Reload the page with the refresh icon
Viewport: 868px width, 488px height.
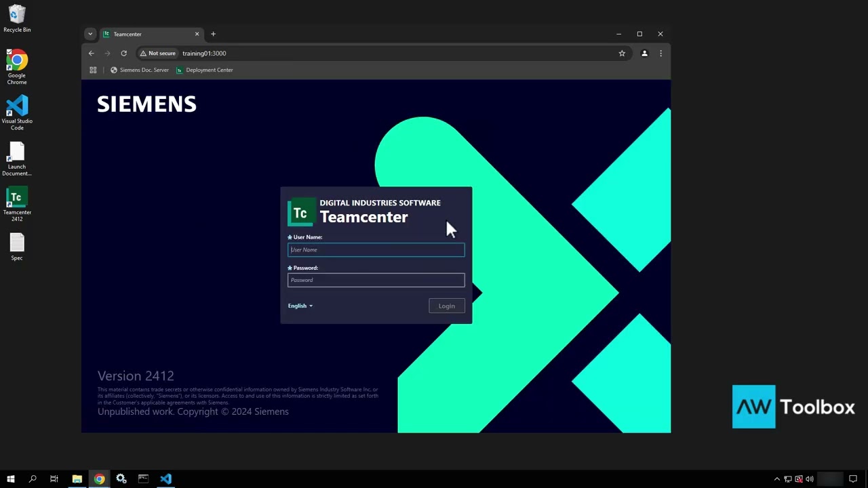coord(123,53)
